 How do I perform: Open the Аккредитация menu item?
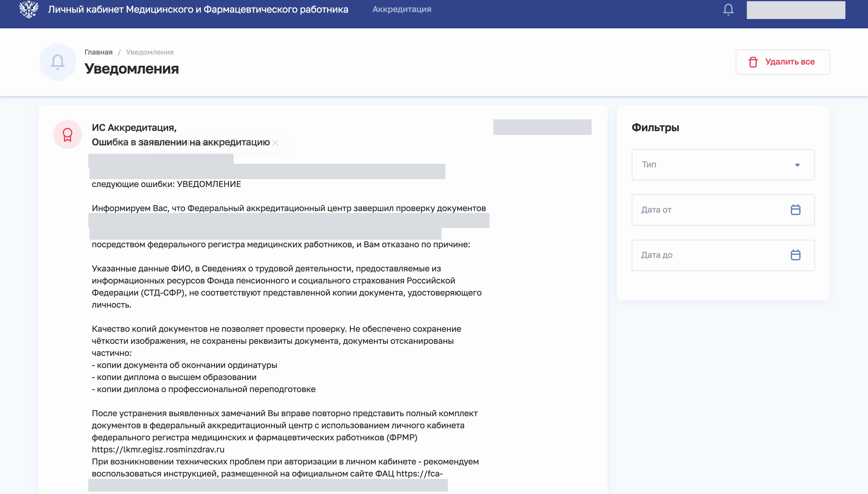[x=402, y=9]
